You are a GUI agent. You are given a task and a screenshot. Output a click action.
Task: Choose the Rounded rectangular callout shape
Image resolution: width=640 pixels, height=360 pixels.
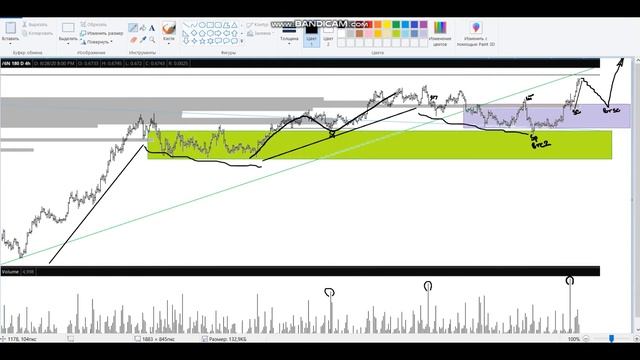(x=218, y=41)
